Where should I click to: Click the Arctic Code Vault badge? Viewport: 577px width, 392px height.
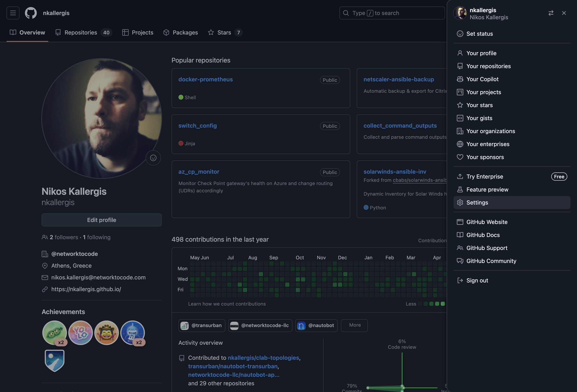[54, 360]
